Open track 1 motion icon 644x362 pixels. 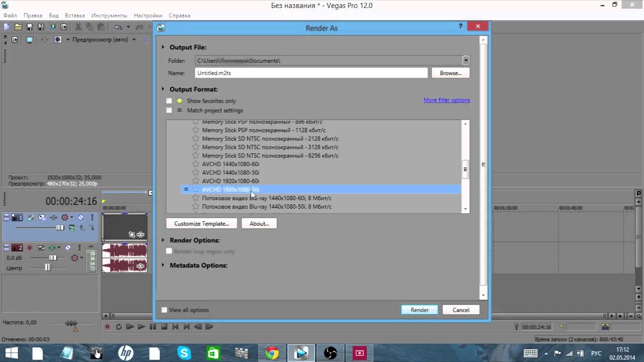point(42,218)
